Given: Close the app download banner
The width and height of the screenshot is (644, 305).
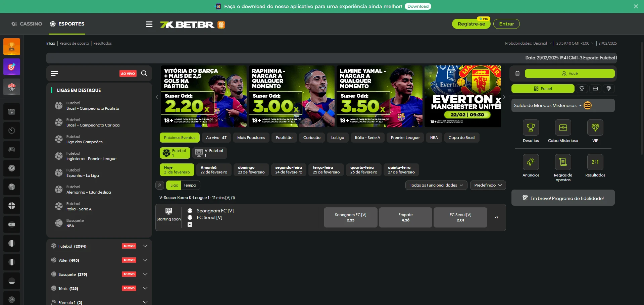Looking at the screenshot, I should [x=636, y=6].
